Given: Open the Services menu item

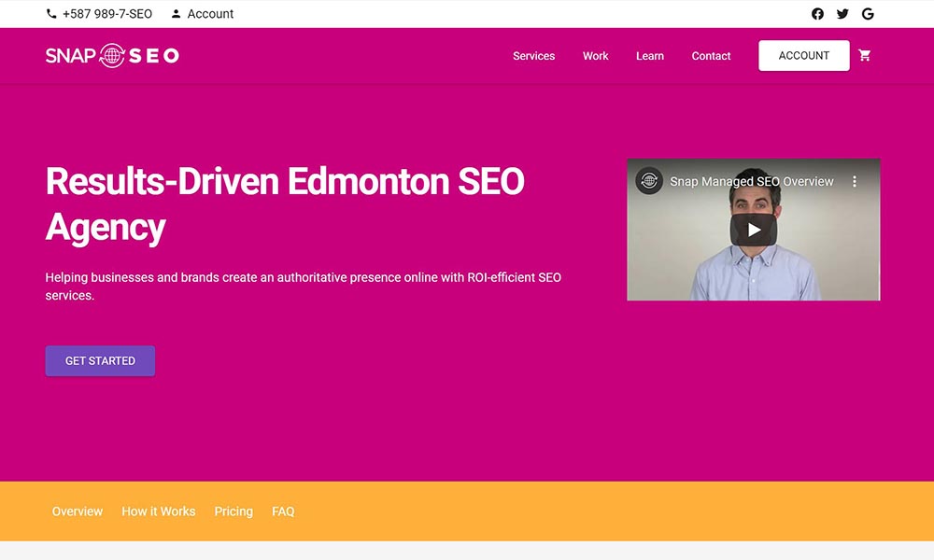Looking at the screenshot, I should point(533,56).
